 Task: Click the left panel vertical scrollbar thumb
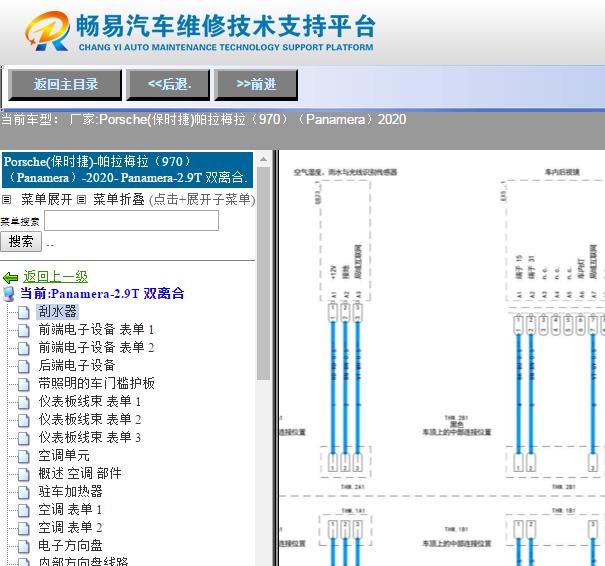[x=264, y=273]
